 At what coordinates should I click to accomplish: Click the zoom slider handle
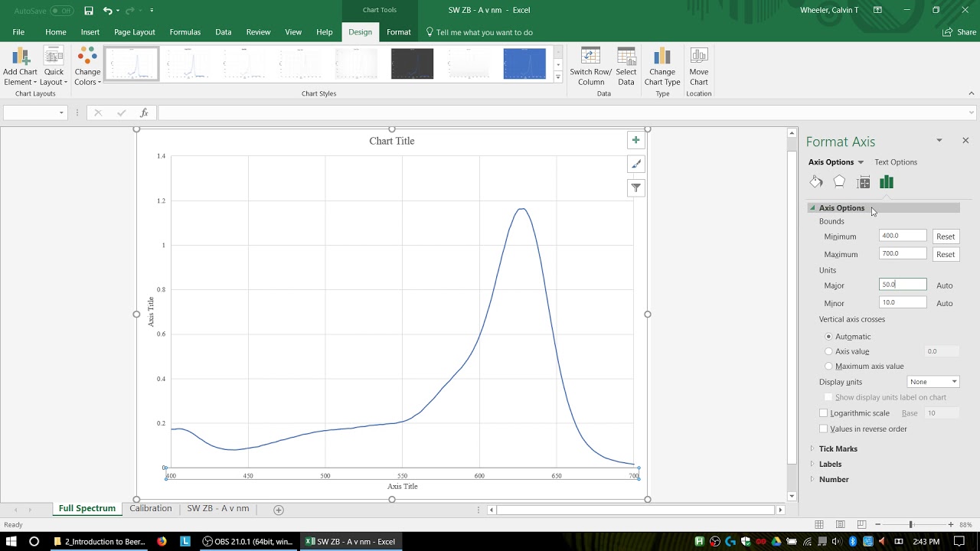(910, 524)
